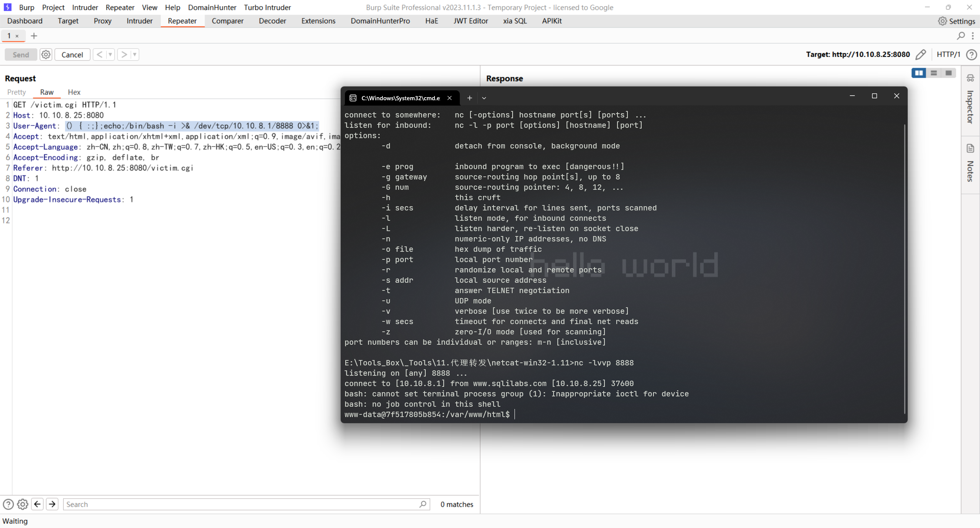Go to previous request with back arrow

[100, 55]
